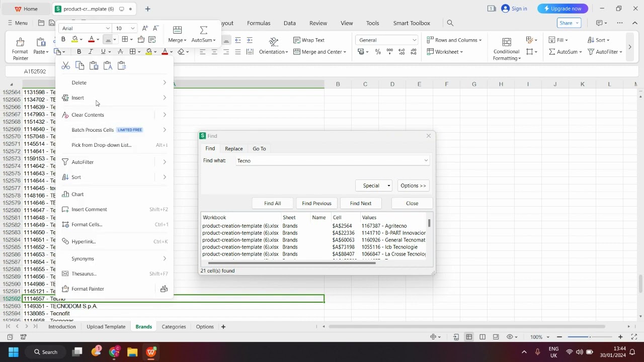Open the Open-file folder icon
This screenshot has width=644, height=362.
click(41, 23)
